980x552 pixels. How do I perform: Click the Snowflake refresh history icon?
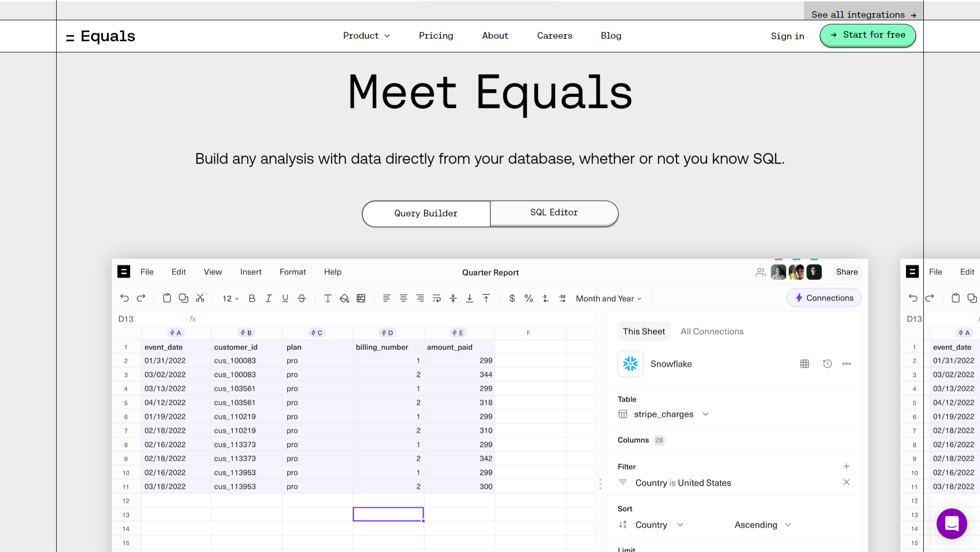(x=827, y=364)
